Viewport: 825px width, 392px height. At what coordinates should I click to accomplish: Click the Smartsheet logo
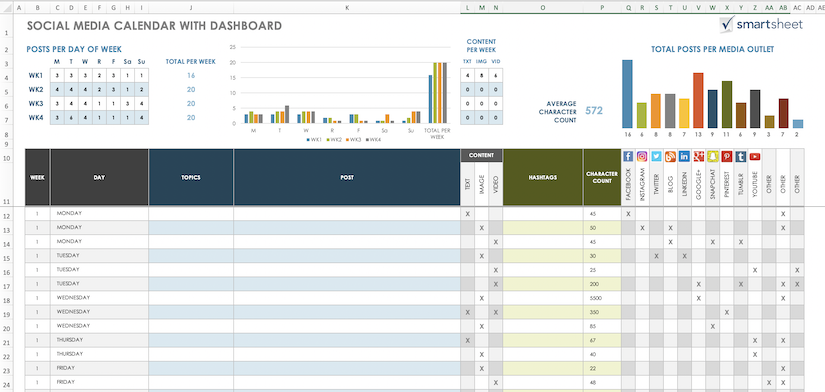[761, 24]
